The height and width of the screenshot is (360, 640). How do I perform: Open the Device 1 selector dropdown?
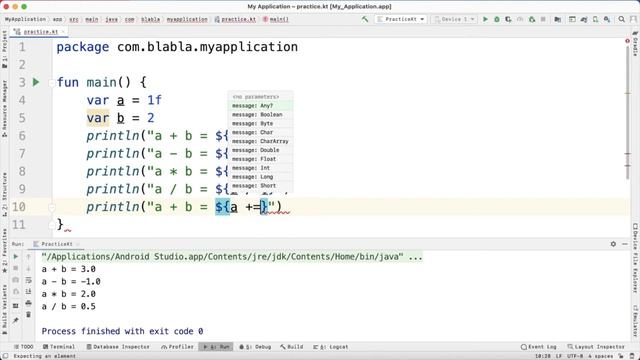(x=454, y=19)
